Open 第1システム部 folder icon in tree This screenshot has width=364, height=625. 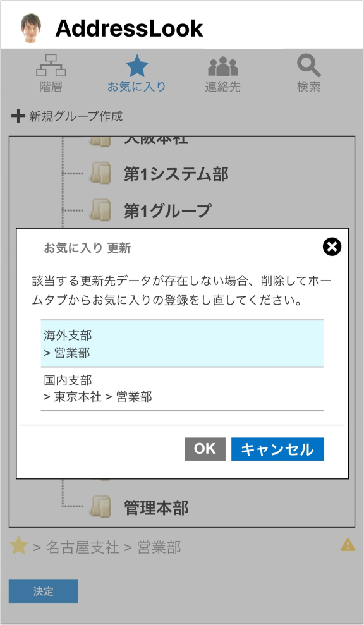tap(100, 174)
